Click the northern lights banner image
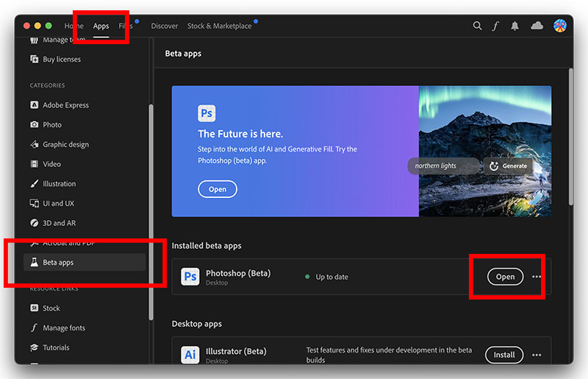The height and width of the screenshot is (379, 588). coord(485,151)
